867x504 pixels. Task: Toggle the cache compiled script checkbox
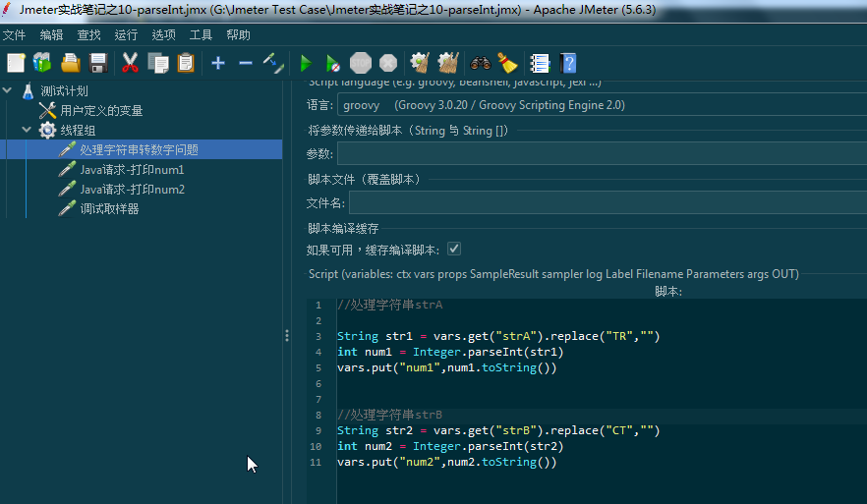(x=454, y=250)
